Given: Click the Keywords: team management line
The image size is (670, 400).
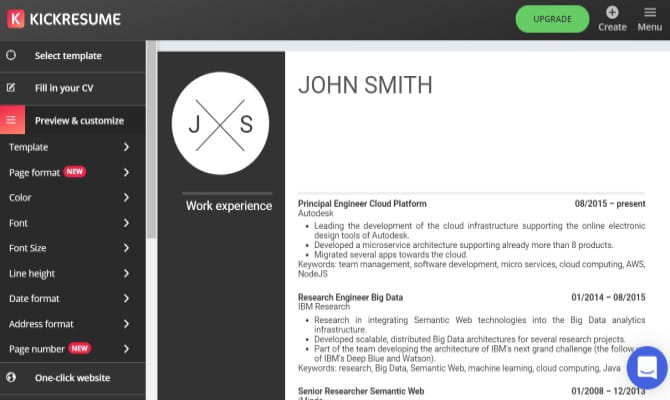Looking at the screenshot, I should click(x=471, y=269).
